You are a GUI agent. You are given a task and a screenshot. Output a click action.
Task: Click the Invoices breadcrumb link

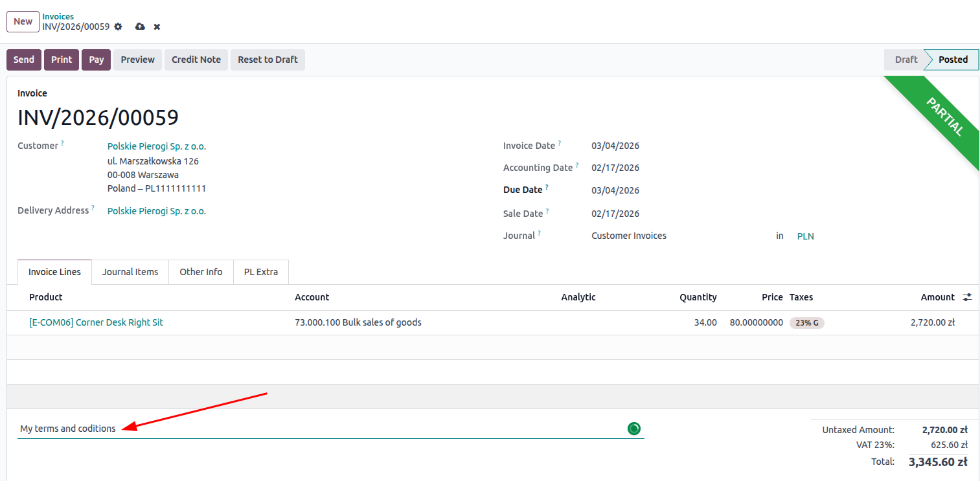pyautogui.click(x=58, y=16)
